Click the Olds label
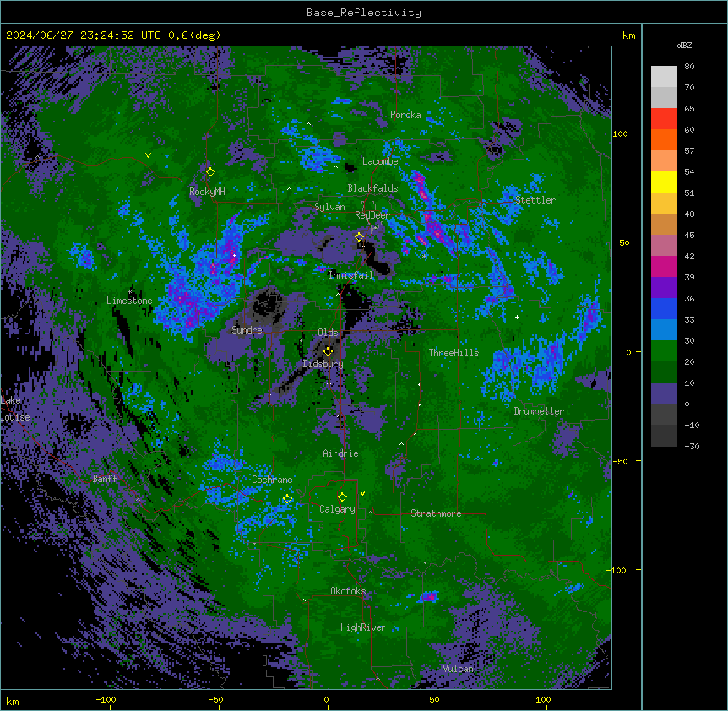Screen dimensions: 728x711 pyautogui.click(x=328, y=333)
